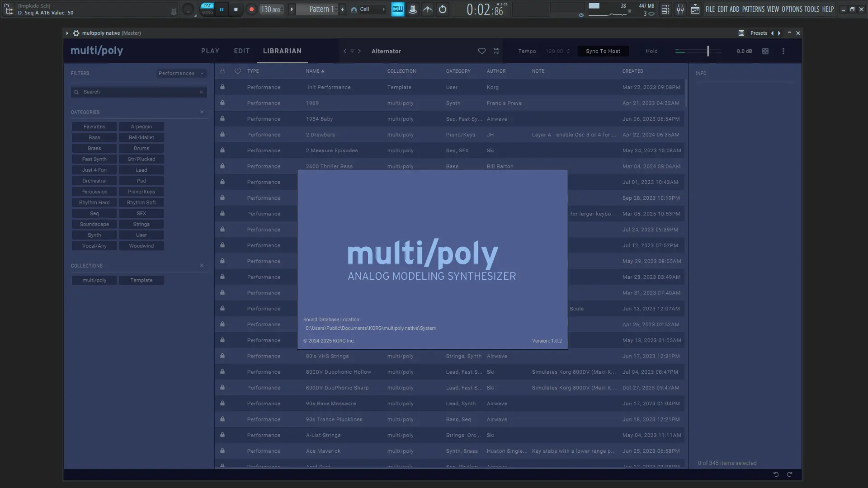
Task: Adjust the master volume slider handle
Action: point(708,51)
